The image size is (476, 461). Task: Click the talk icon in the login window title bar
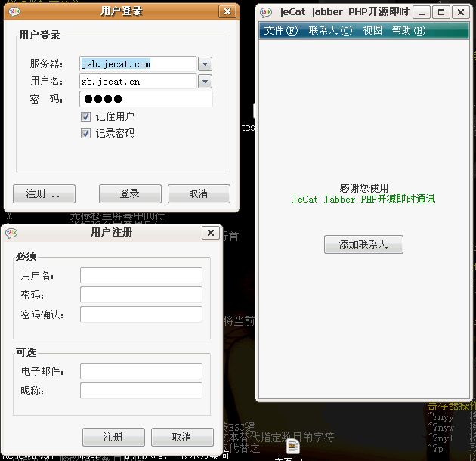coord(14,11)
